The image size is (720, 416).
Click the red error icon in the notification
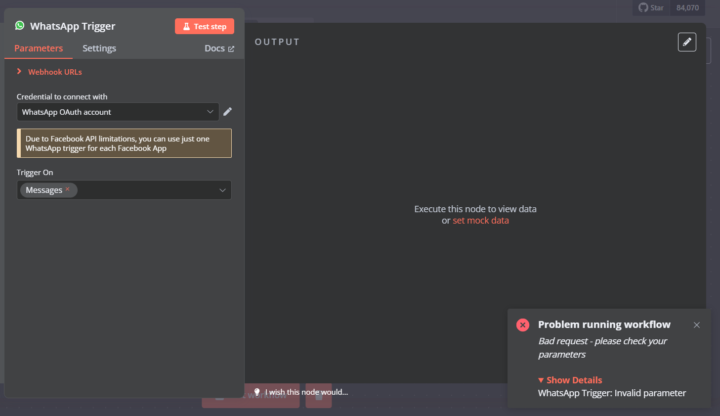click(x=523, y=325)
